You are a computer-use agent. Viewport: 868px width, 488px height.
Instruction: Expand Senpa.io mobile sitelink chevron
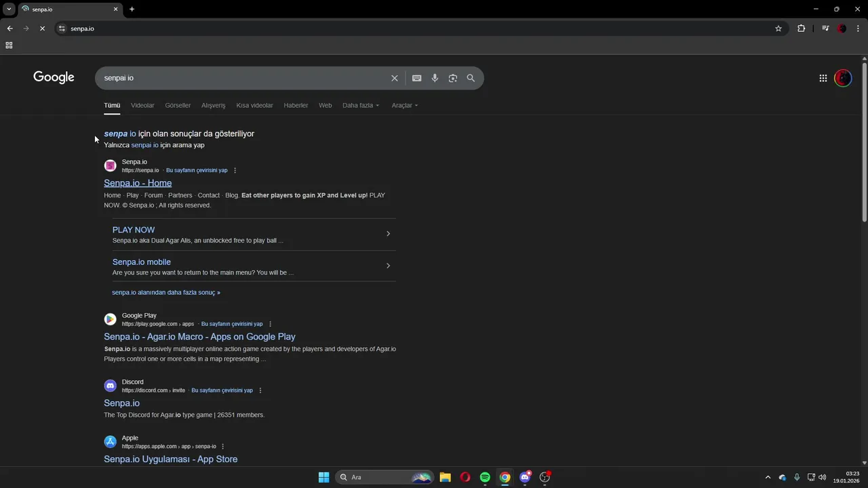tap(388, 266)
